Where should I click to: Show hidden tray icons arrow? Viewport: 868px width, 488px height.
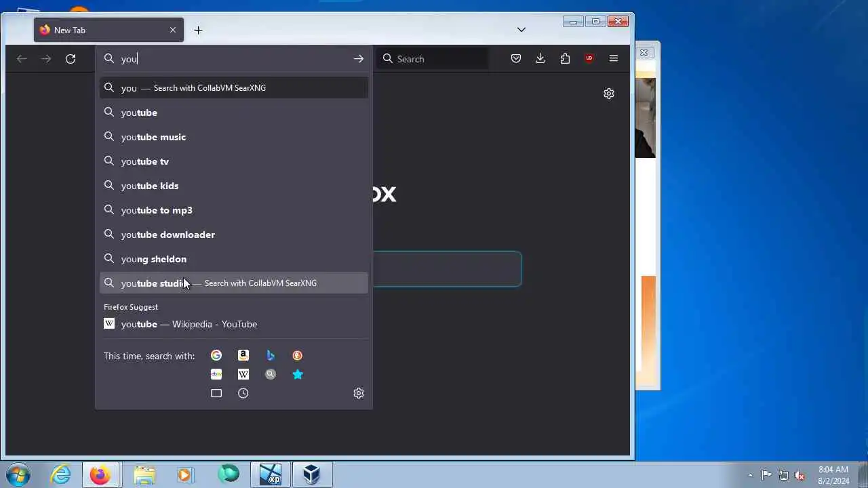tap(750, 475)
